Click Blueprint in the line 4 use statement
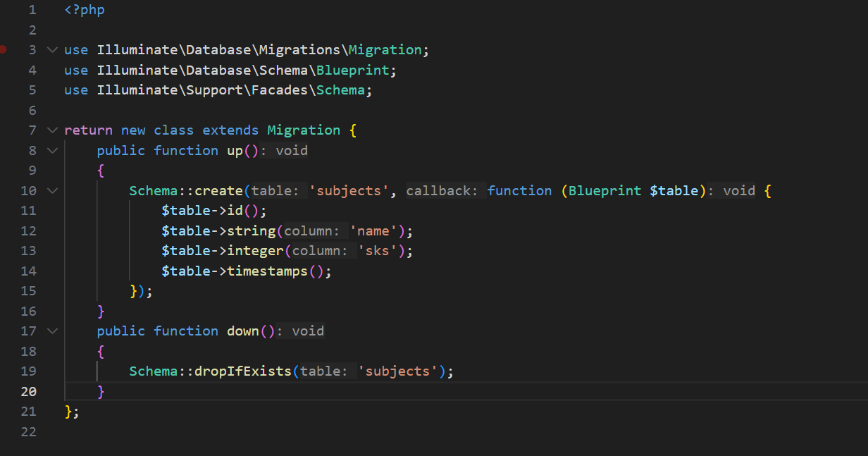 [352, 70]
